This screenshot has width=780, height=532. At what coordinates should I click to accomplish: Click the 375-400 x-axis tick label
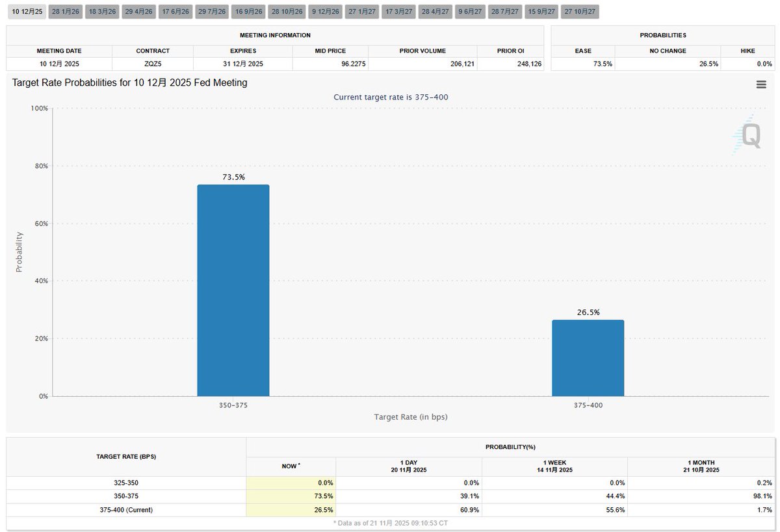point(588,404)
